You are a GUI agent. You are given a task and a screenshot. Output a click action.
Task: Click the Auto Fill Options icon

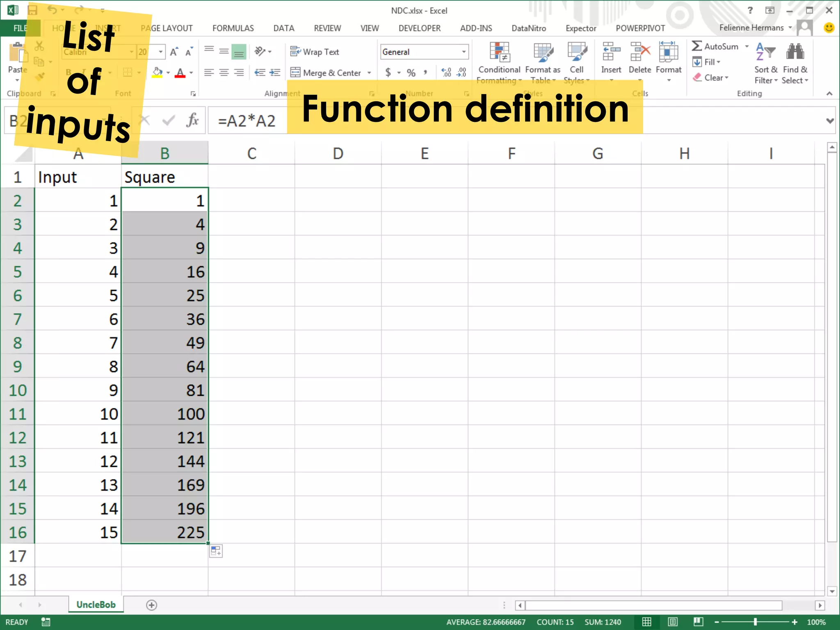216,551
